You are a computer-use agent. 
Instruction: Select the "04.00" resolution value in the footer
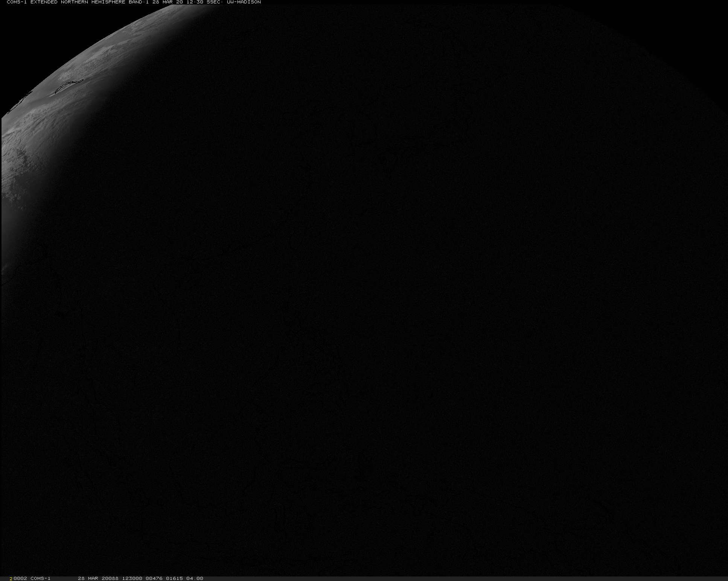click(x=195, y=578)
